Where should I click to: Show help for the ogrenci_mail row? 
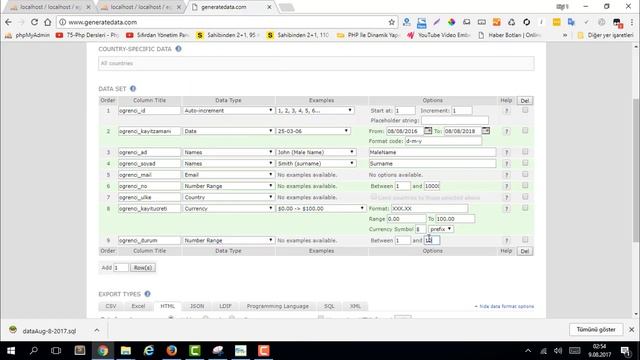(507, 175)
